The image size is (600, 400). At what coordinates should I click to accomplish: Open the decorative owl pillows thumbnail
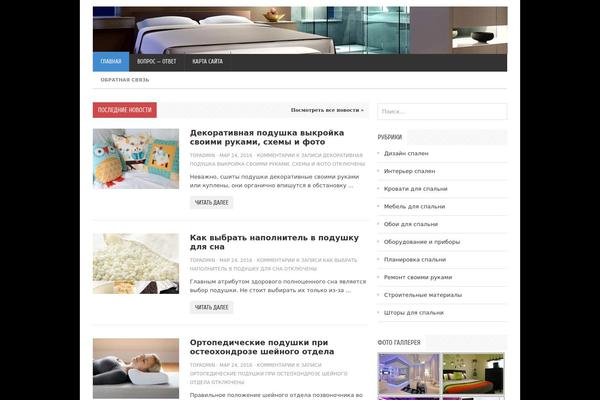pyautogui.click(x=136, y=158)
